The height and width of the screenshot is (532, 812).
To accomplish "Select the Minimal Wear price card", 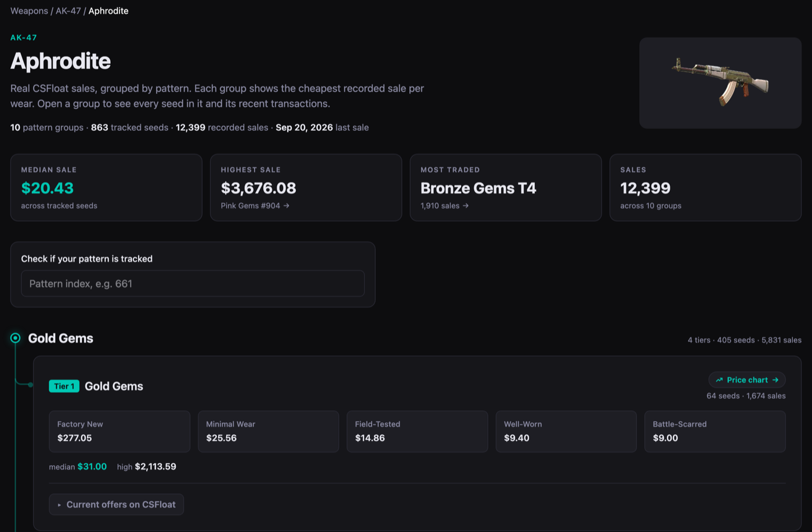I will click(x=269, y=431).
